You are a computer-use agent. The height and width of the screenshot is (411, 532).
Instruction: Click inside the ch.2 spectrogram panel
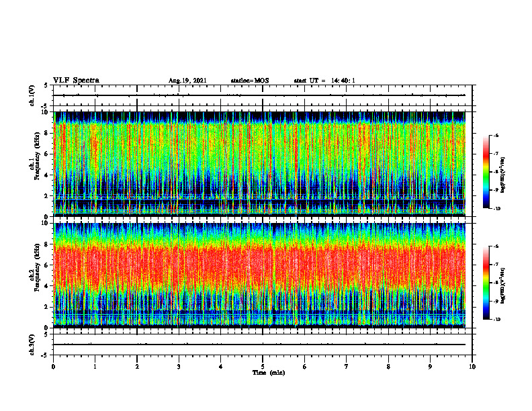[x=259, y=275]
